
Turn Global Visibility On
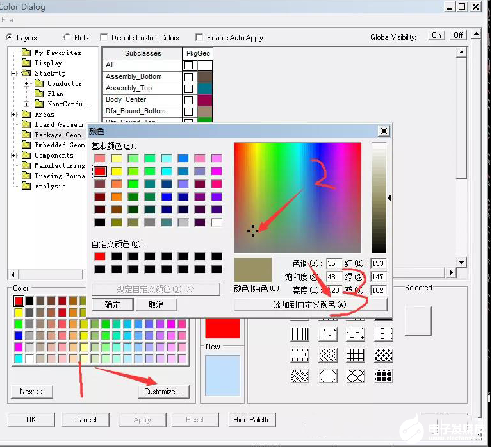click(x=436, y=35)
